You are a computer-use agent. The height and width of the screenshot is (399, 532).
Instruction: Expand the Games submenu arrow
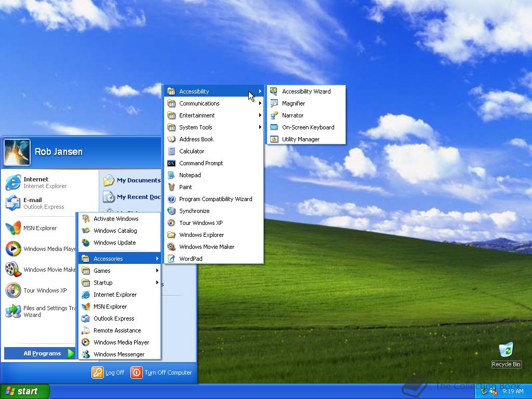tap(157, 270)
